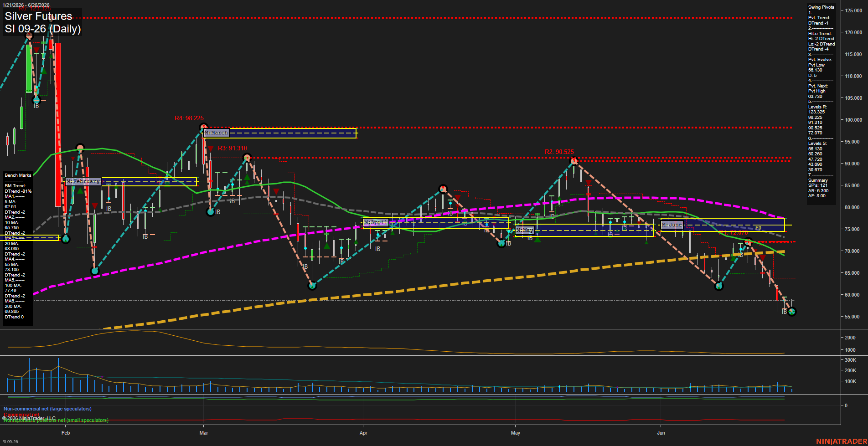The height and width of the screenshot is (446, 868).
Task: Click the swing high pivot at R2 90.525
Action: [574, 161]
